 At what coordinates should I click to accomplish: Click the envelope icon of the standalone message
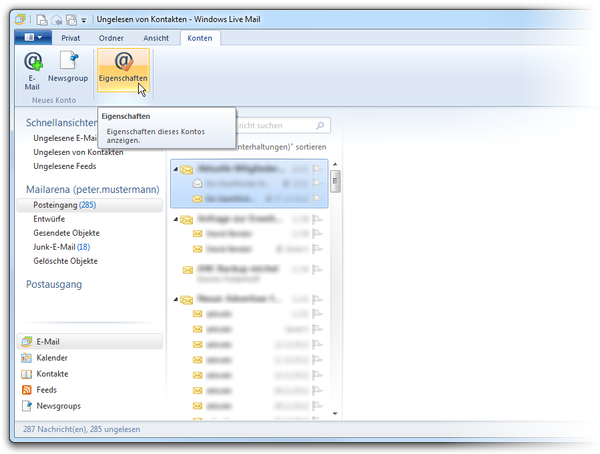188,270
